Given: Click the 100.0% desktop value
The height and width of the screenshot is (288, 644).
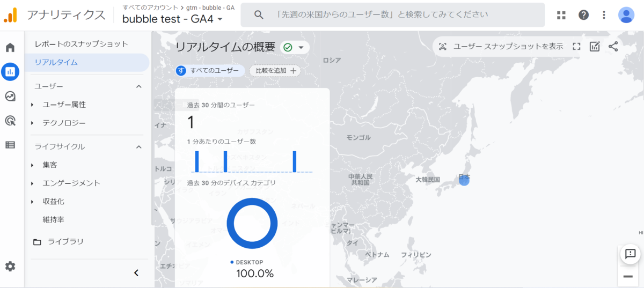Looking at the screenshot, I should pos(255,274).
